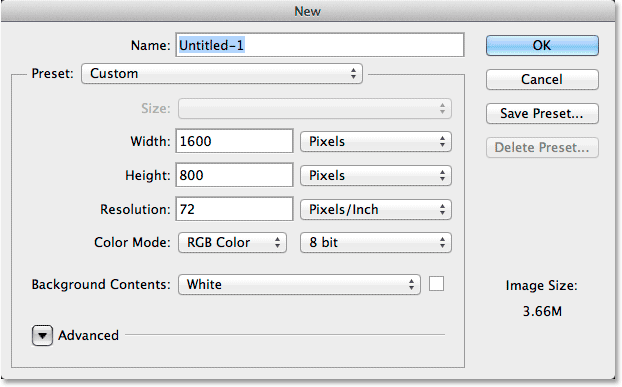The width and height of the screenshot is (622, 387).
Task: Open the Preset Custom dropdown
Action: pos(222,74)
